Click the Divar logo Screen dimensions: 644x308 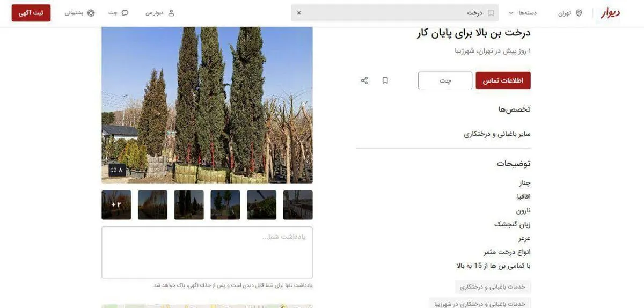click(610, 13)
